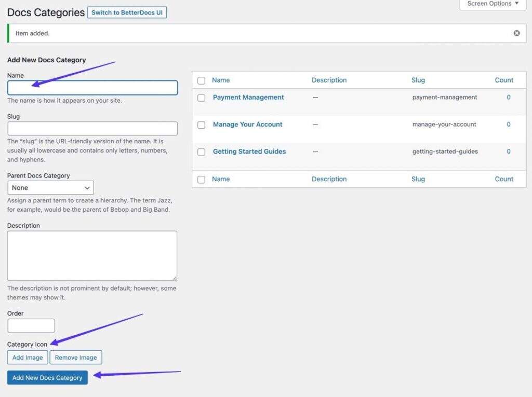This screenshot has width=532, height=397.
Task: Focus the Name input field
Action: (92, 88)
